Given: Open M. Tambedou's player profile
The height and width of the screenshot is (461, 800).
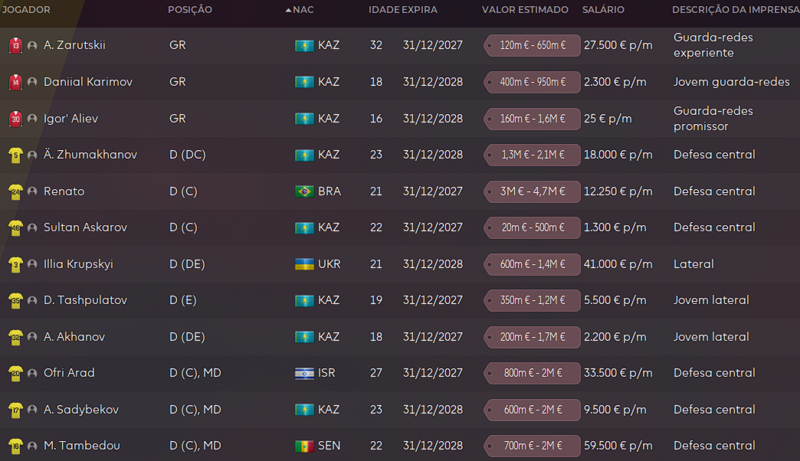Looking at the screenshot, I should click(x=82, y=445).
